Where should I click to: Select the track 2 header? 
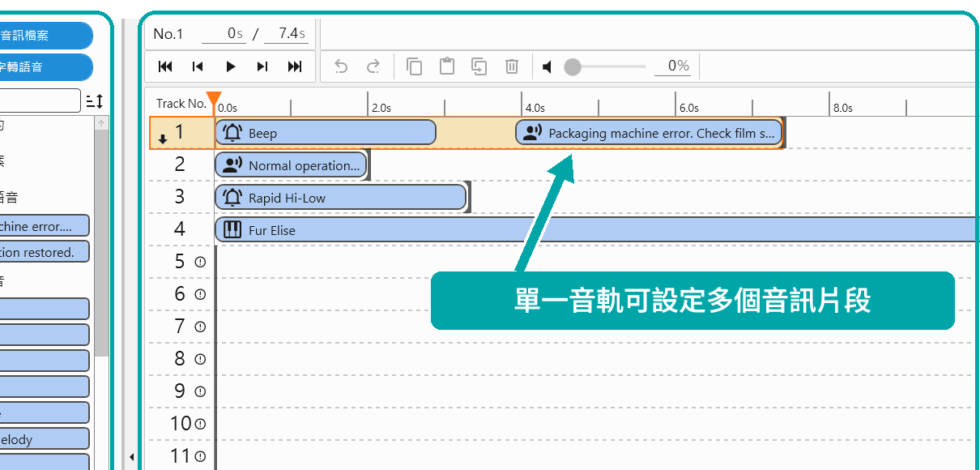point(180,164)
